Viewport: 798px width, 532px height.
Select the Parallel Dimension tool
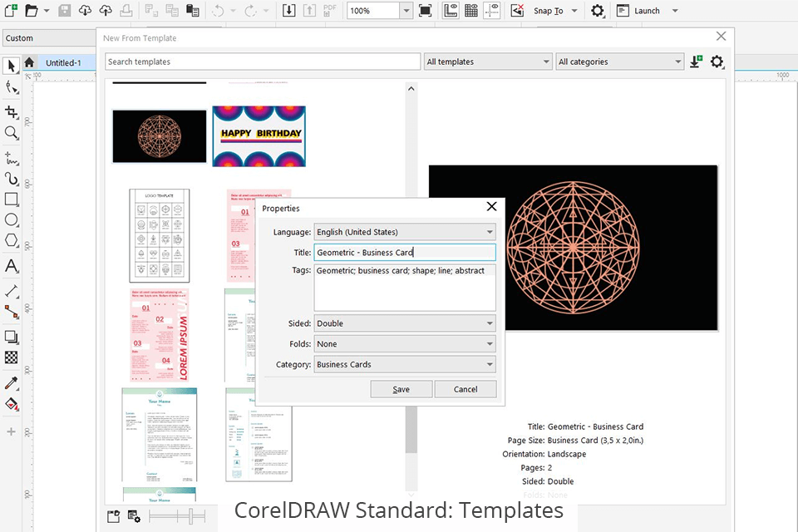11,291
